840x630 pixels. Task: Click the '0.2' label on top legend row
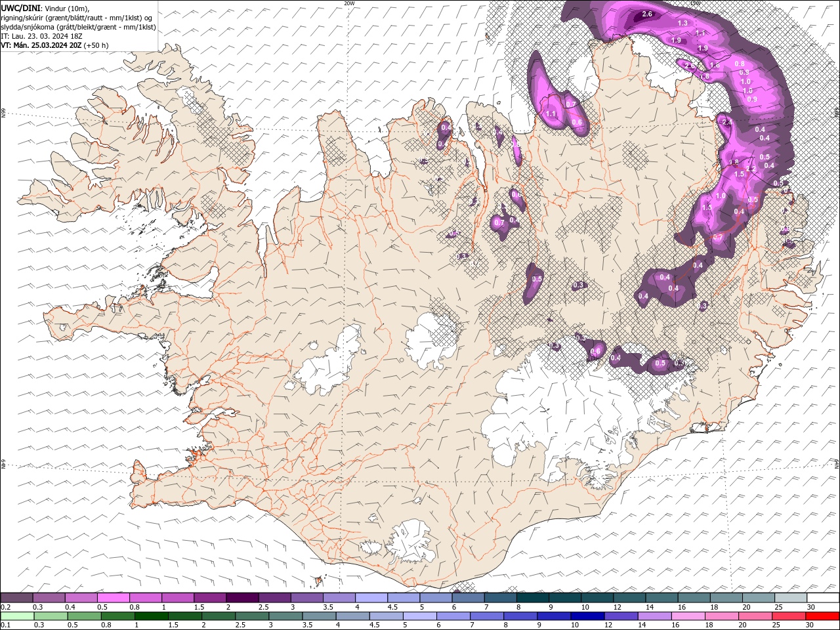coord(5,607)
